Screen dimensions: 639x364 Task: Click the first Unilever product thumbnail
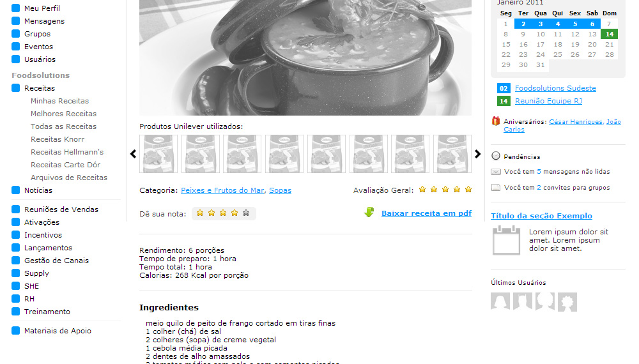point(158,154)
